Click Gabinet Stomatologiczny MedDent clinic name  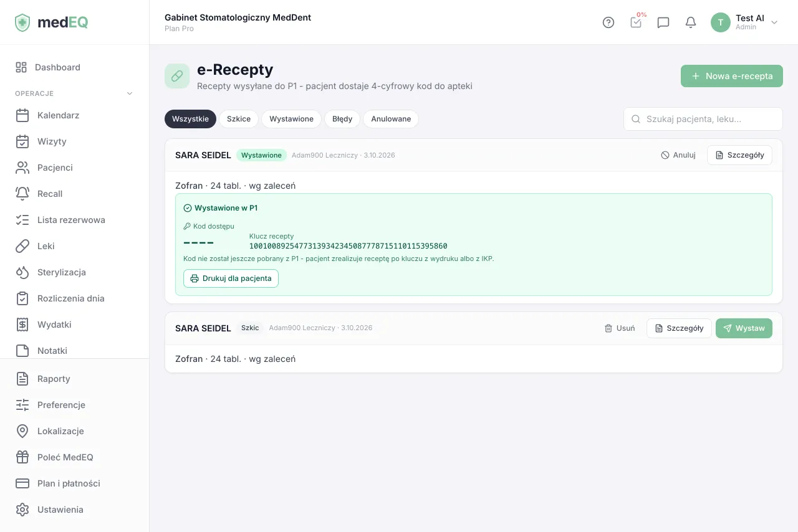point(238,17)
